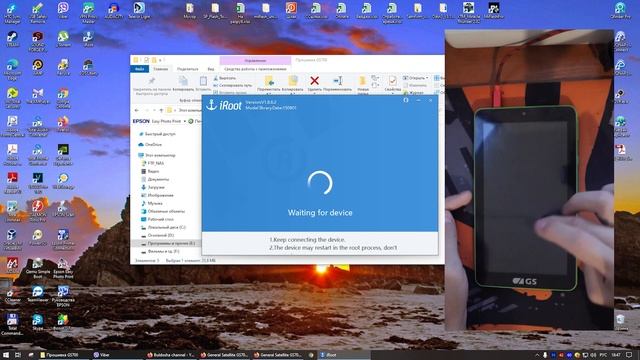Image resolution: width=640 pixels, height=360 pixels.
Task: Open the Recycle Bin on the desktop
Action: [620, 322]
